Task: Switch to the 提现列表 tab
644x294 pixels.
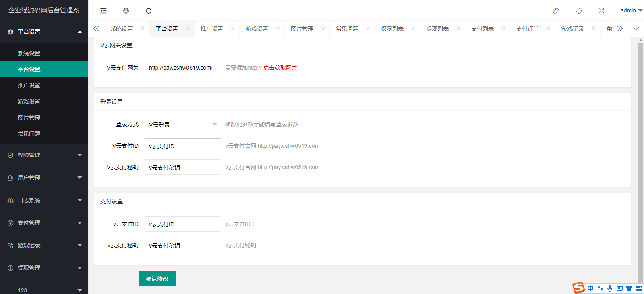Action: tap(437, 29)
